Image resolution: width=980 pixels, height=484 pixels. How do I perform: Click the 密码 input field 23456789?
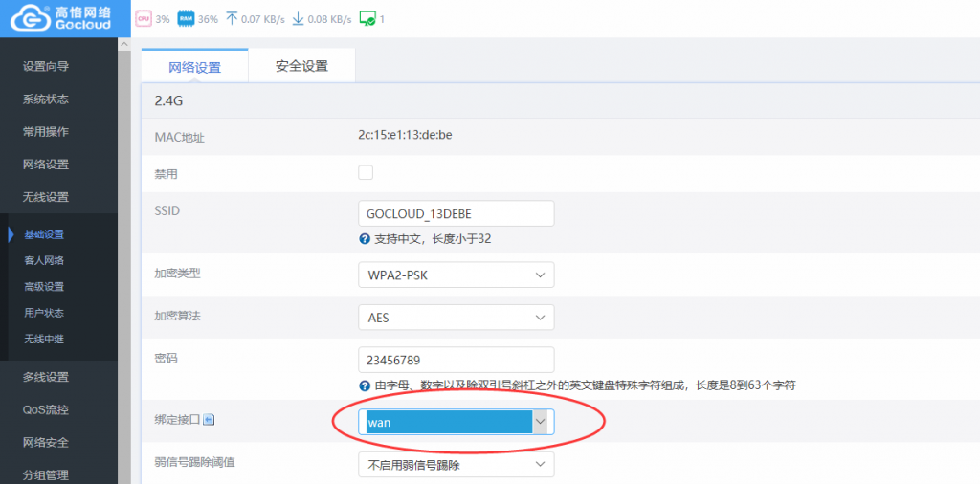coord(457,360)
